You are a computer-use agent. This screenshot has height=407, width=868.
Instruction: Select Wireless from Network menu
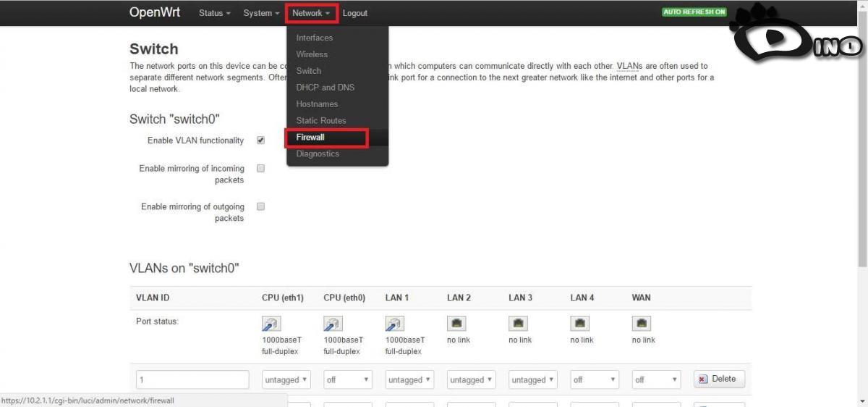[x=312, y=54]
